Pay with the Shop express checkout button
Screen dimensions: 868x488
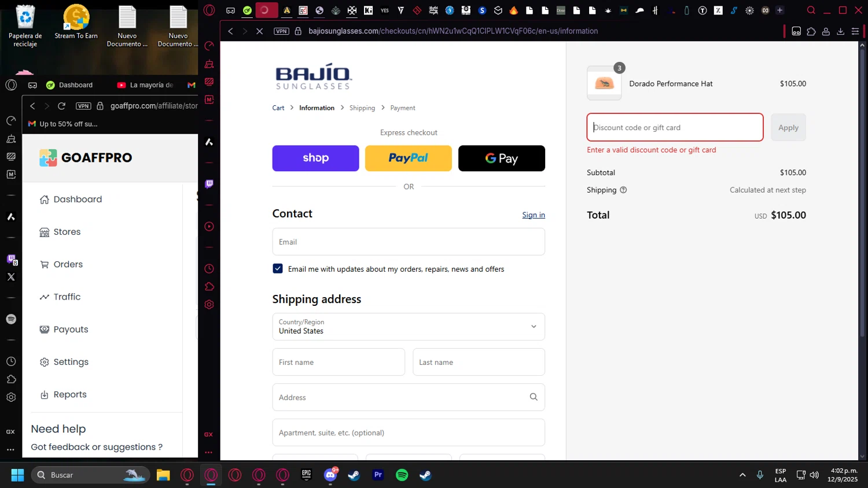click(315, 158)
